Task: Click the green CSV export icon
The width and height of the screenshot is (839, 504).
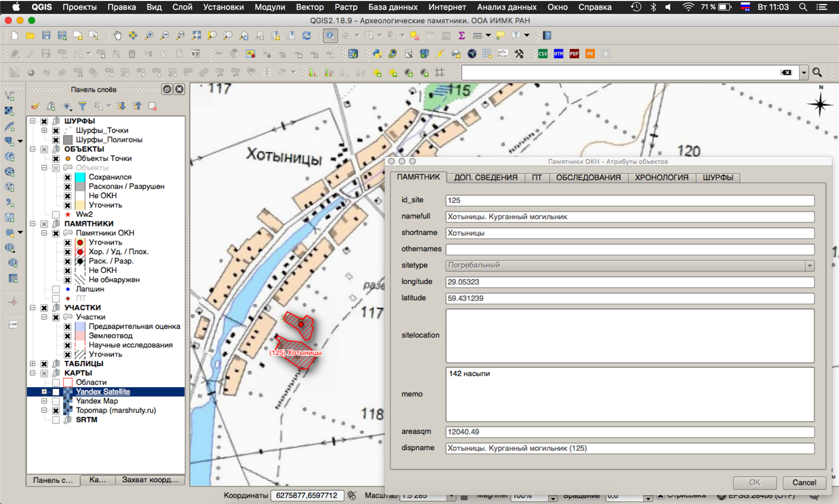Action: (543, 54)
